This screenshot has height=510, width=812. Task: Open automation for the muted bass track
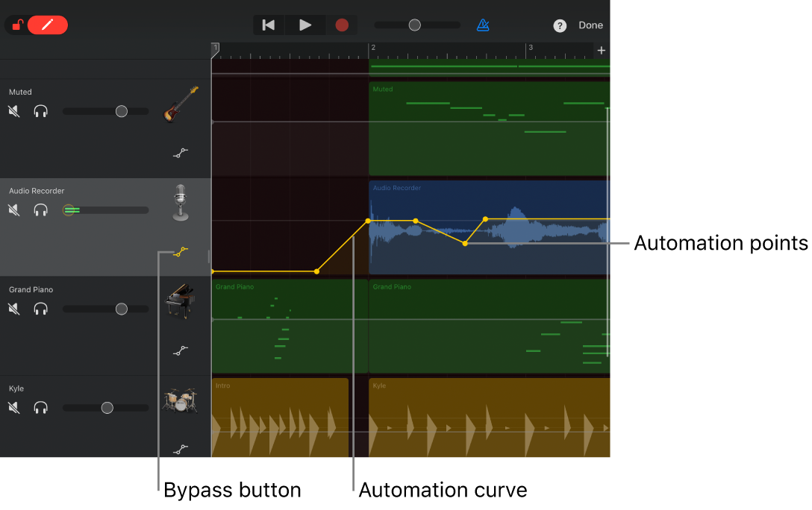(x=180, y=153)
